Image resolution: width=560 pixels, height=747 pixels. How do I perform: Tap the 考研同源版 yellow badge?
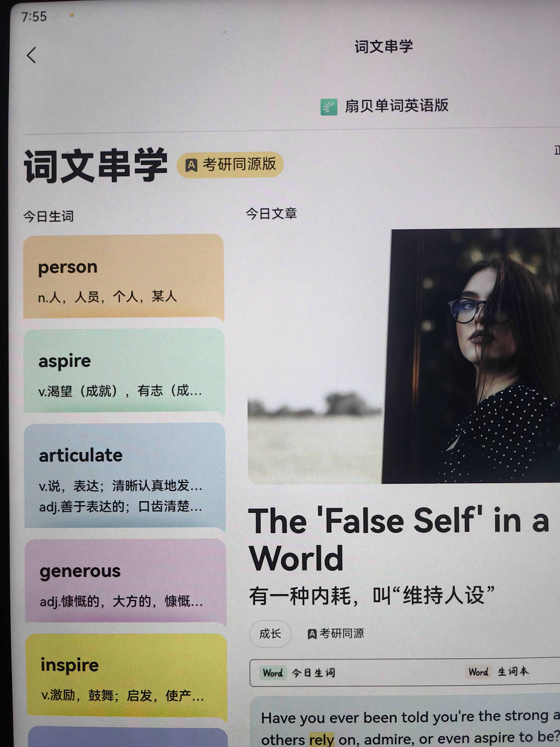[x=230, y=165]
